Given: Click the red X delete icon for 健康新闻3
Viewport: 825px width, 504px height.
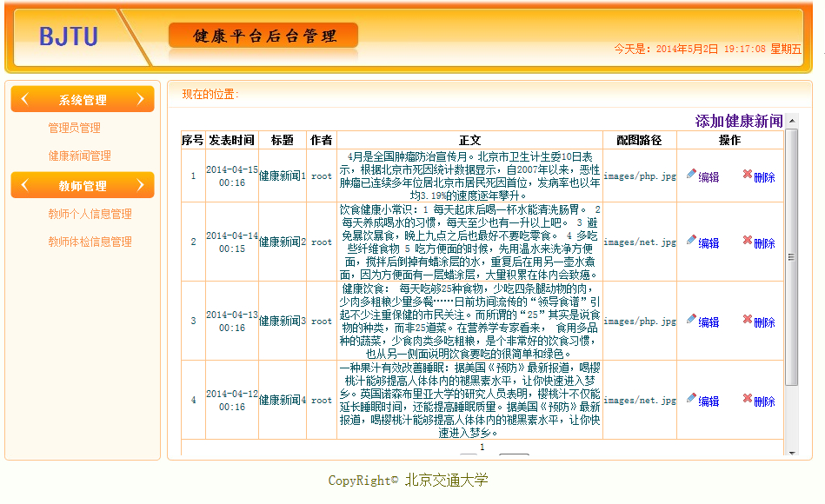Looking at the screenshot, I should (748, 321).
